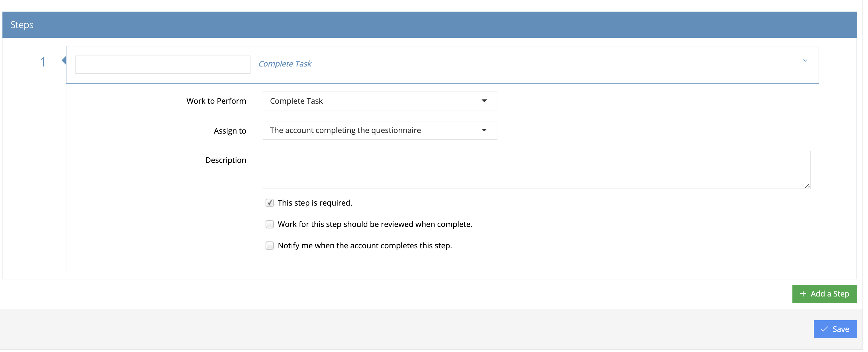Click the Add a Step button
This screenshot has width=868, height=352.
824,294
